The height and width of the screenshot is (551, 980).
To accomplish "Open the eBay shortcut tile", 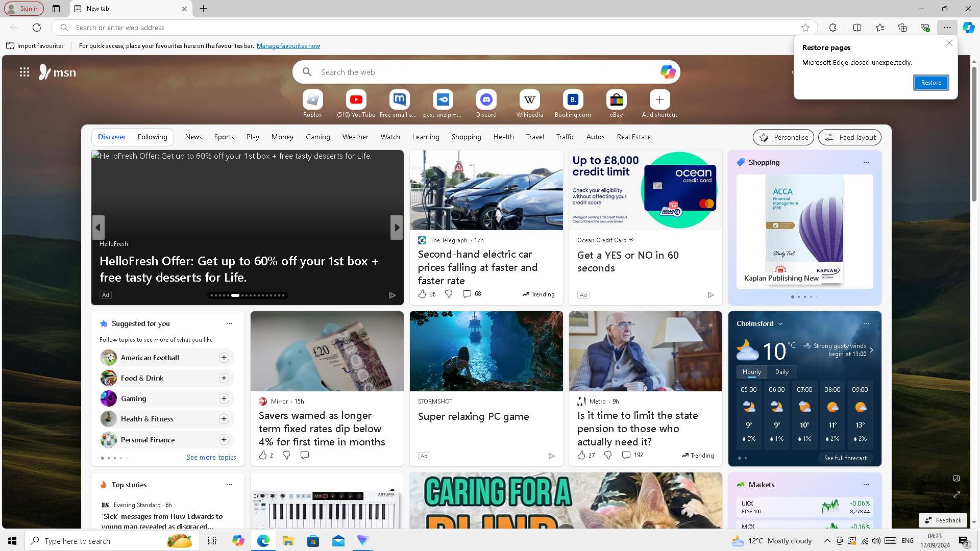I will 616,104.
